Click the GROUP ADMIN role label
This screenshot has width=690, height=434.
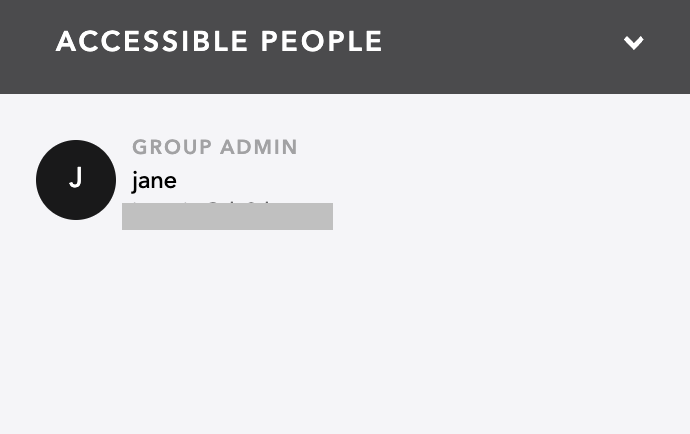tap(215, 147)
